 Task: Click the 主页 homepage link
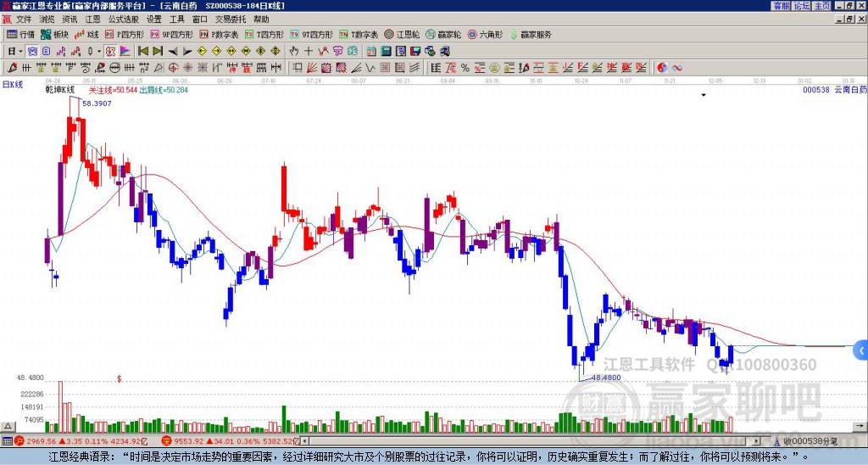click(x=822, y=6)
